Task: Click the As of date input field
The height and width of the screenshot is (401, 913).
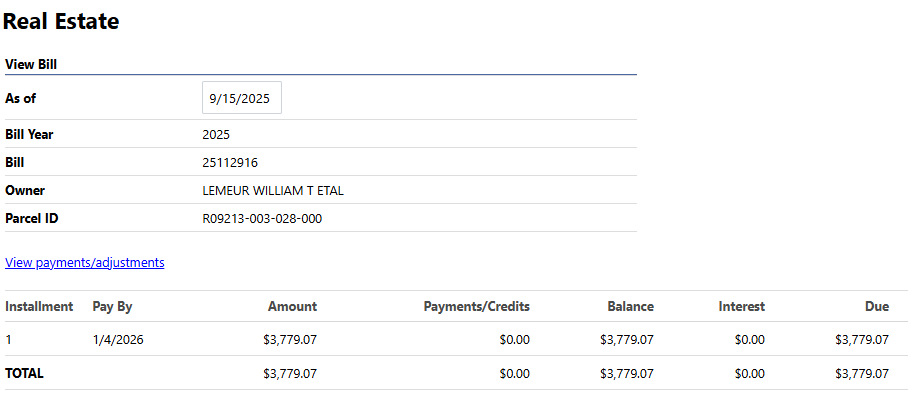Action: [x=241, y=98]
